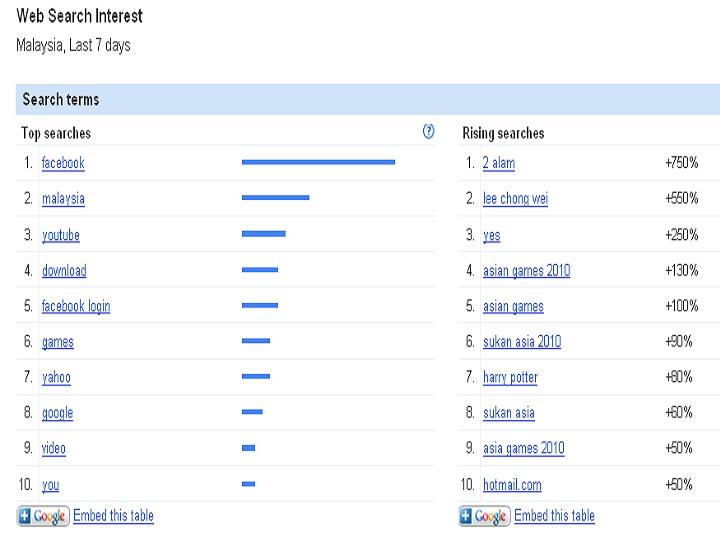This screenshot has width=720, height=540.
Task: Click the google search term link
Action: [x=57, y=413]
